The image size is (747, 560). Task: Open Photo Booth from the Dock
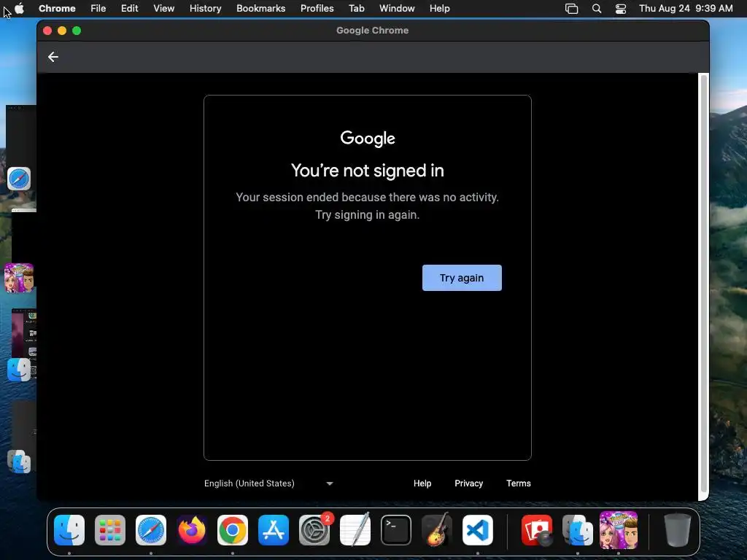click(x=537, y=530)
